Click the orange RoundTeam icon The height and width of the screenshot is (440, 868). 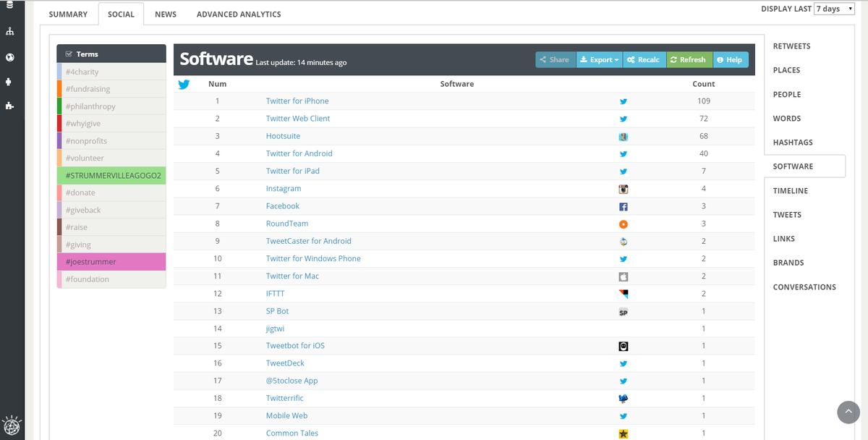click(623, 224)
